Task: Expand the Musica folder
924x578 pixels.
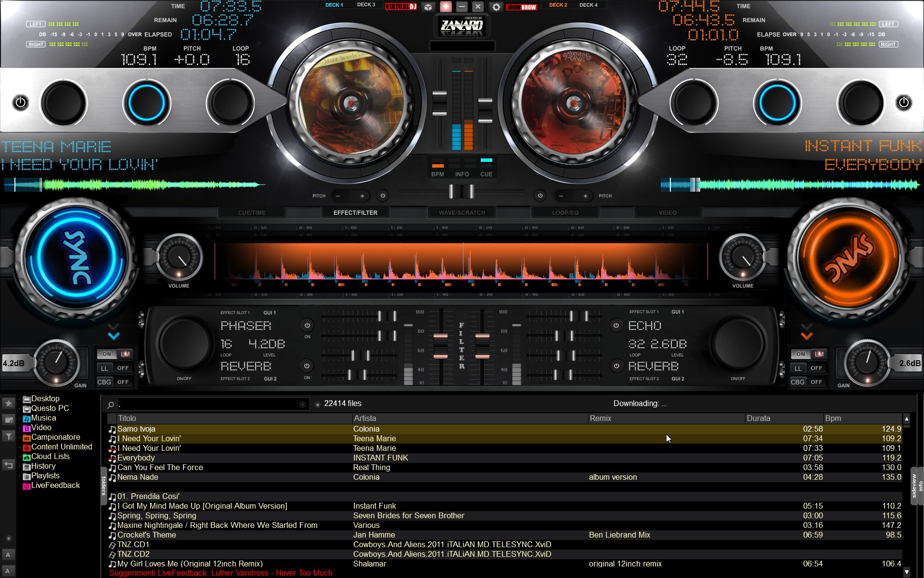Action: coord(20,418)
